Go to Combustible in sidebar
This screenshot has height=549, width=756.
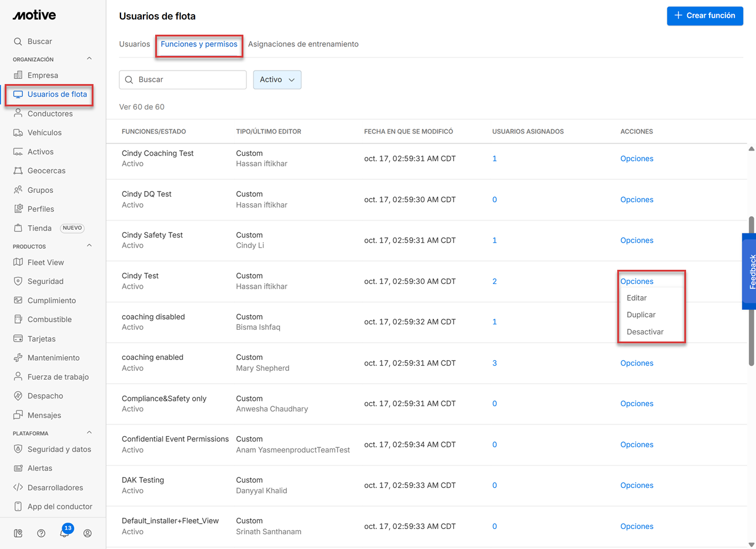click(49, 319)
